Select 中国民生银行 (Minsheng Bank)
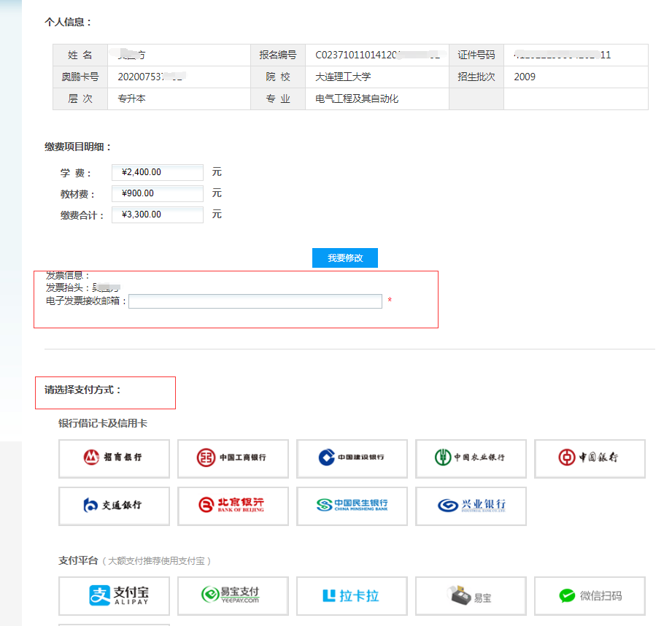 coord(352,506)
